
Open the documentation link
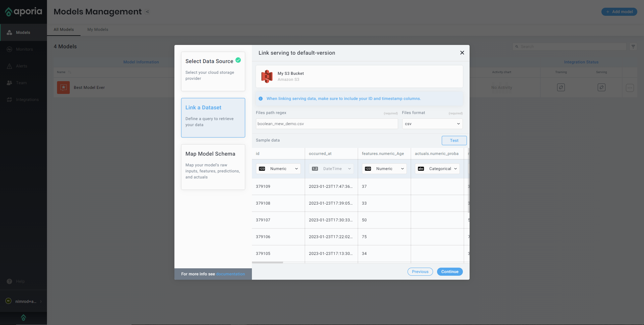point(230,274)
